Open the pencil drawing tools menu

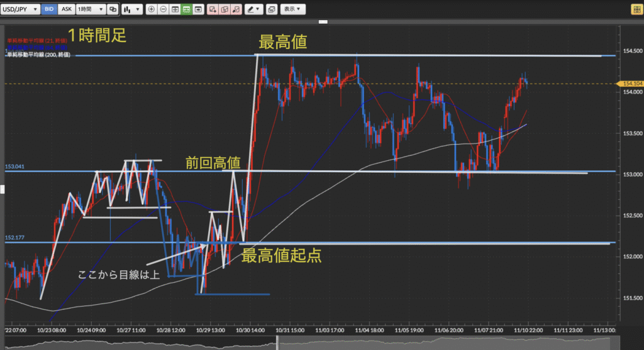coord(253,9)
